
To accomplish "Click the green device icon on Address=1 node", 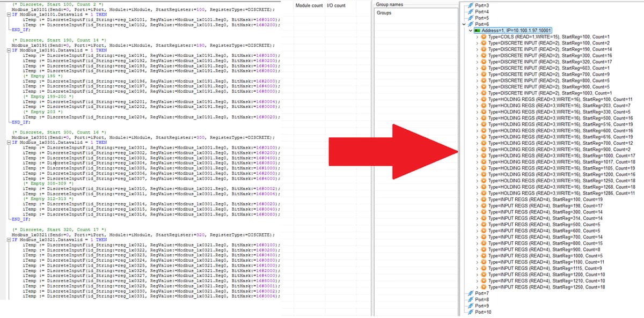I will click(477, 30).
